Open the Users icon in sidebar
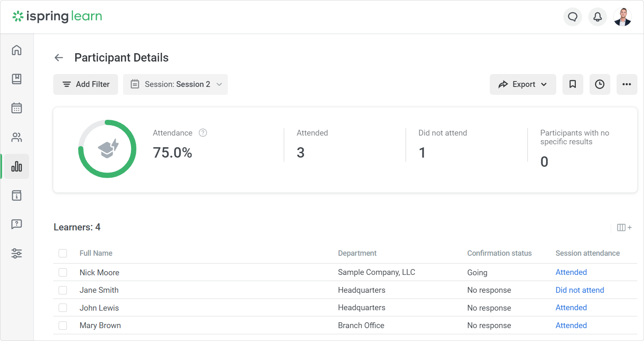 coord(17,137)
